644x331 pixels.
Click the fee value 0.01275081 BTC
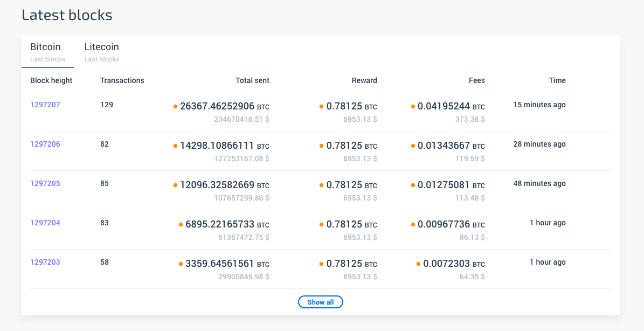pyautogui.click(x=452, y=185)
